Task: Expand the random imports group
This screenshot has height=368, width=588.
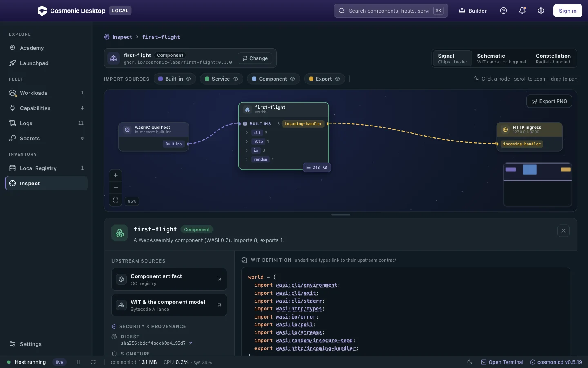Action: [x=247, y=159]
